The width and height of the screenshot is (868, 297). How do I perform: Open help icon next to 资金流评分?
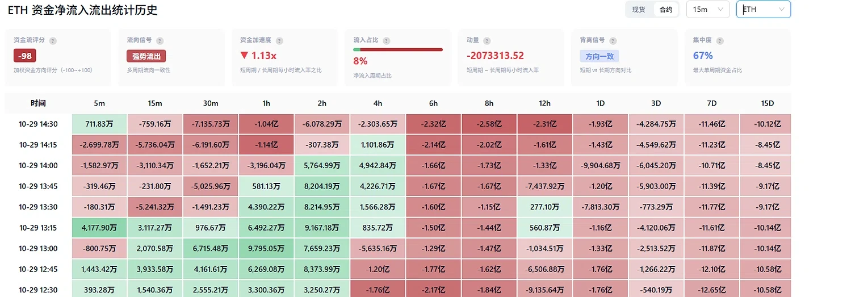tap(53, 41)
